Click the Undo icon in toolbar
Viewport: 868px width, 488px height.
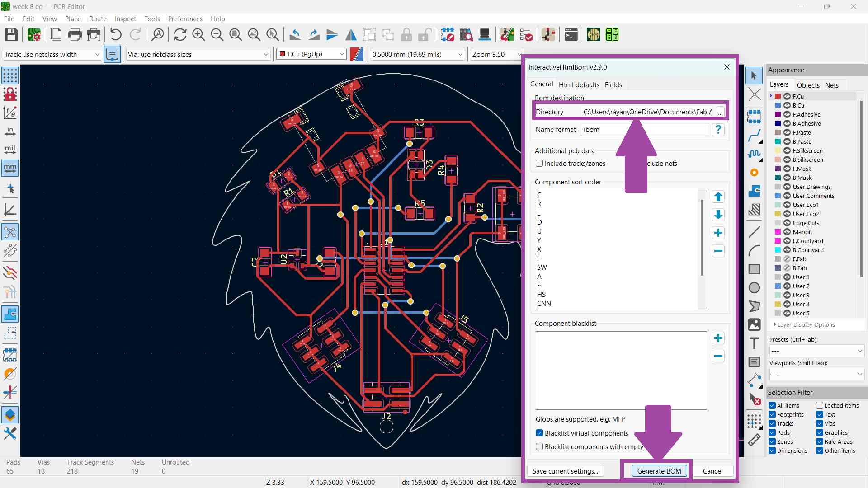116,35
